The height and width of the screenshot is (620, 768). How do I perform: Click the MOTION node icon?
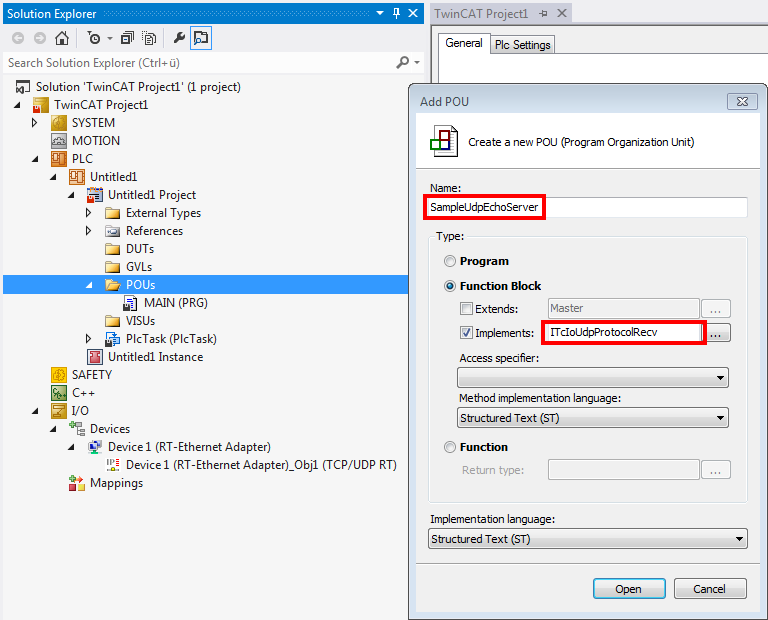pos(59,141)
